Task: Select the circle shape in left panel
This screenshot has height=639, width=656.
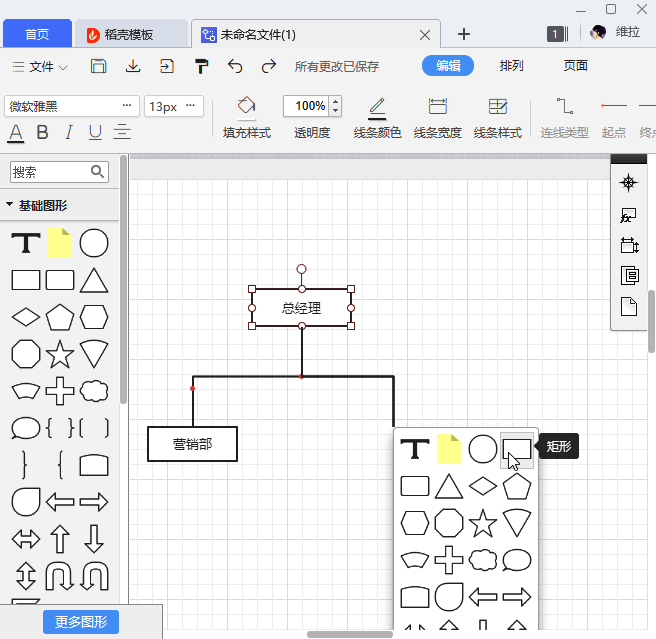Action: (94, 243)
